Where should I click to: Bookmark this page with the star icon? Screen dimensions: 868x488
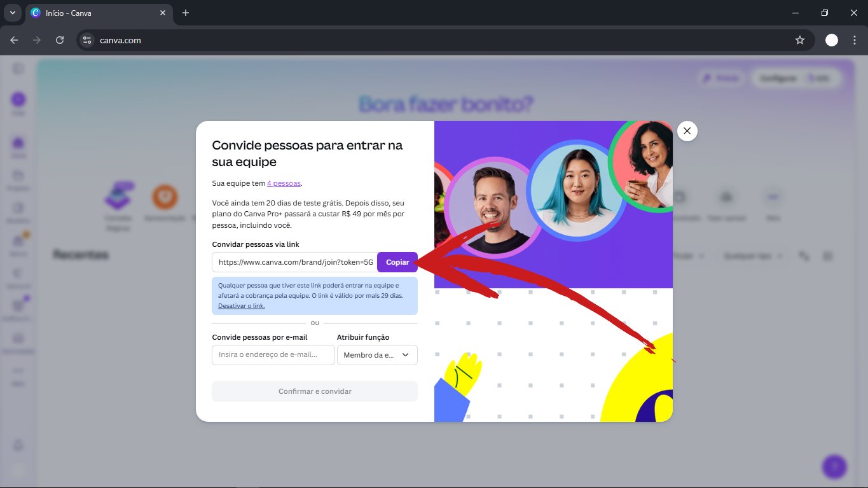(800, 40)
